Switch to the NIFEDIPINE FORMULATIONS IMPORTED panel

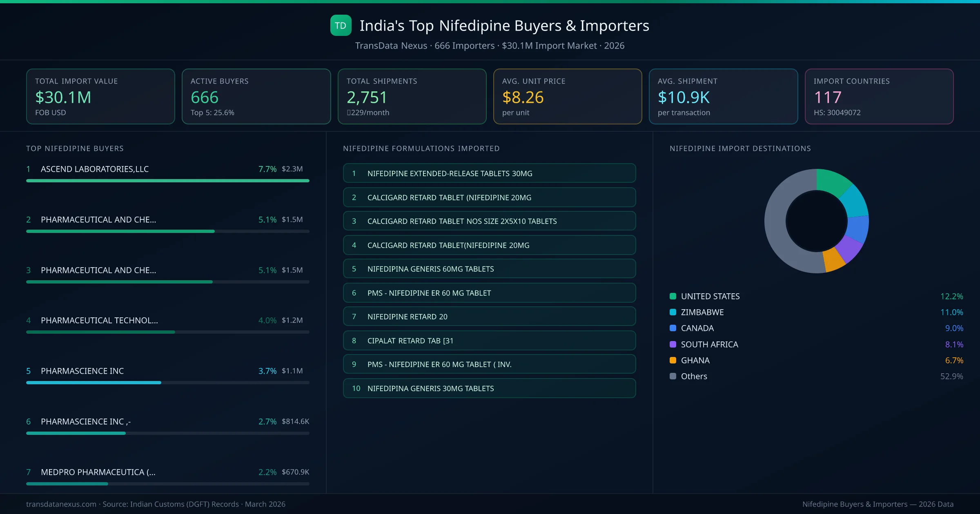(x=422, y=148)
